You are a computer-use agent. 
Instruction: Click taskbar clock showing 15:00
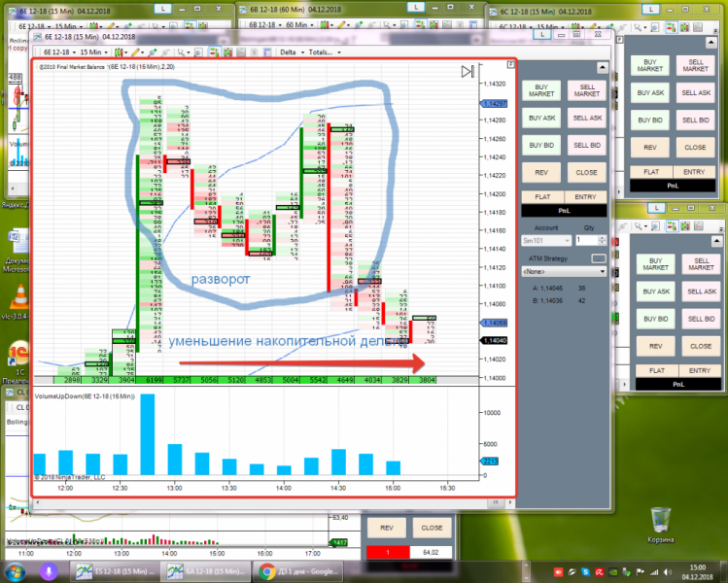tap(697, 572)
